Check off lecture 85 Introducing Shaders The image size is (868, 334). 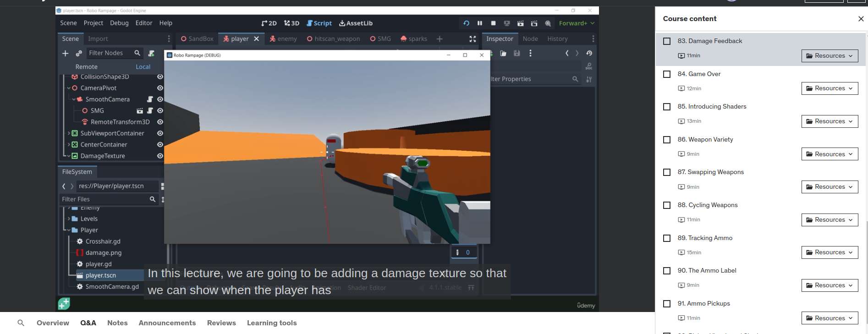[x=667, y=107]
